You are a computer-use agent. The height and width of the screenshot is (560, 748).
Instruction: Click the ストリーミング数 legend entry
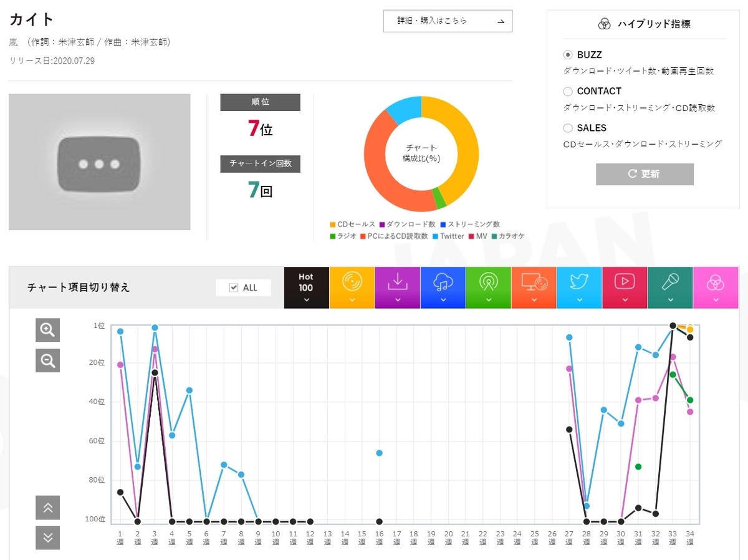[470, 224]
